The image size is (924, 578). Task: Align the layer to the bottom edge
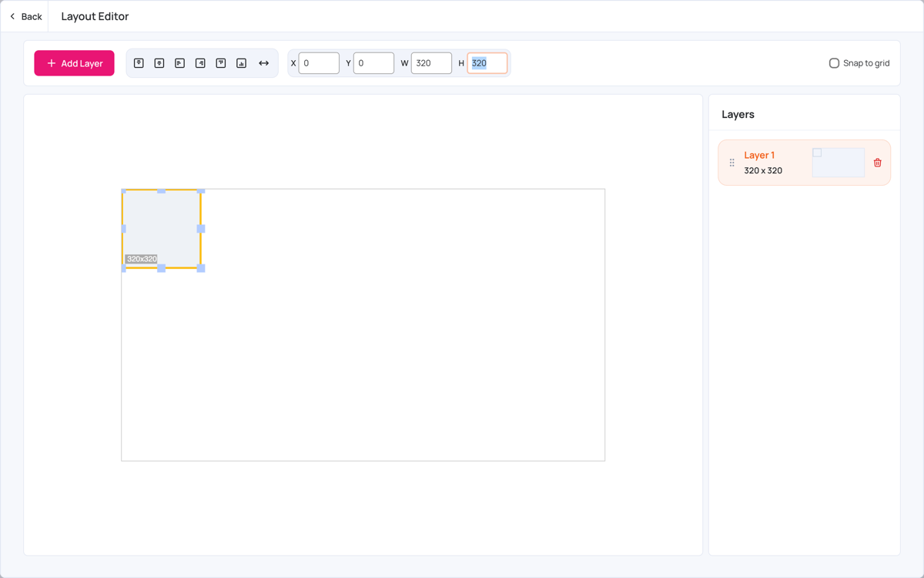click(241, 63)
